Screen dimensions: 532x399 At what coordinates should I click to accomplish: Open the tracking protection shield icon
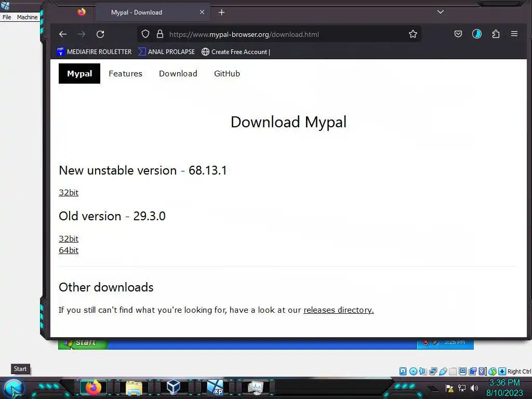[x=145, y=34]
